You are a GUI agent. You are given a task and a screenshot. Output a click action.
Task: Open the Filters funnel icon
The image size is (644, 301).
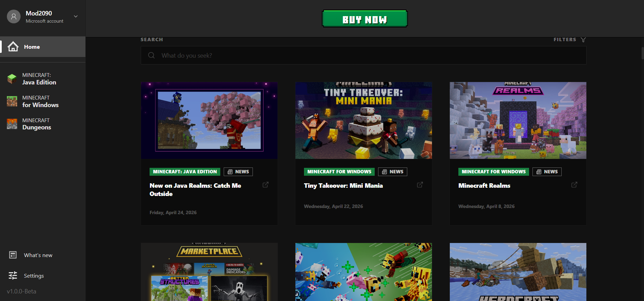[x=583, y=40]
